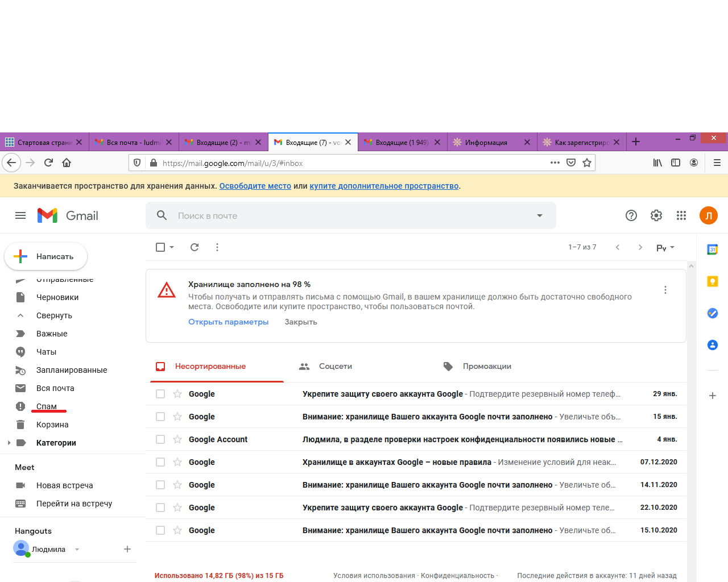Viewport: 728px width, 582px height.
Task: Open Gmail settings gear icon
Action: tap(656, 215)
